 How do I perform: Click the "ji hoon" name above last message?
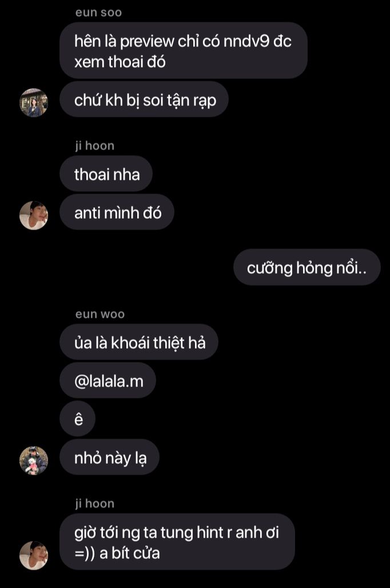tap(94, 503)
